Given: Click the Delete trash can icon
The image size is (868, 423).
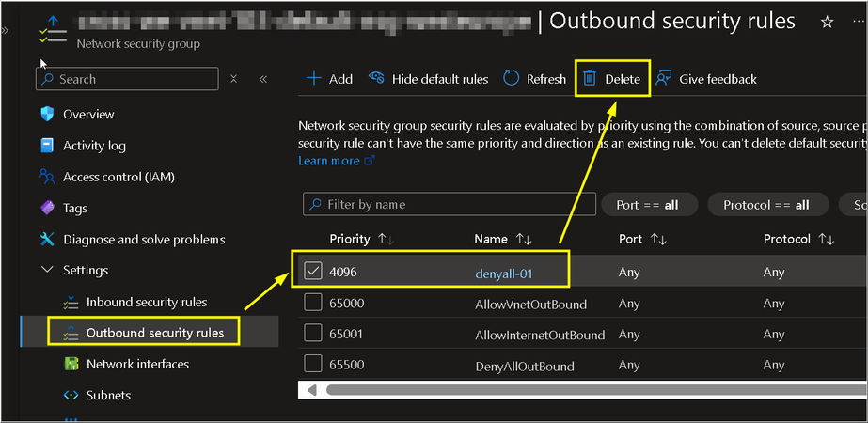Looking at the screenshot, I should click(590, 79).
